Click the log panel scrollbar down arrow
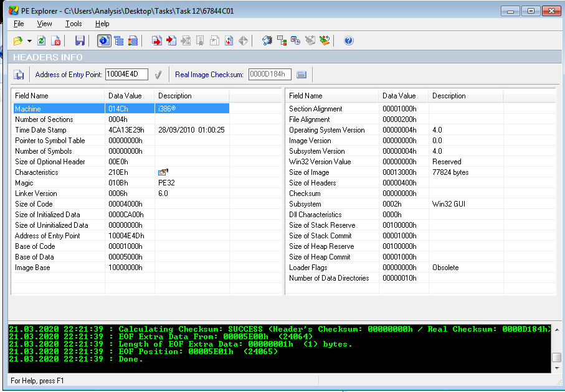The height and width of the screenshot is (392, 565). tap(556, 368)
